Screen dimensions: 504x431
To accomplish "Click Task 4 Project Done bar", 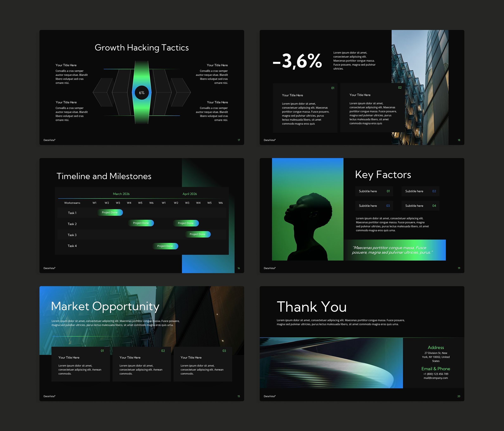I will (165, 246).
